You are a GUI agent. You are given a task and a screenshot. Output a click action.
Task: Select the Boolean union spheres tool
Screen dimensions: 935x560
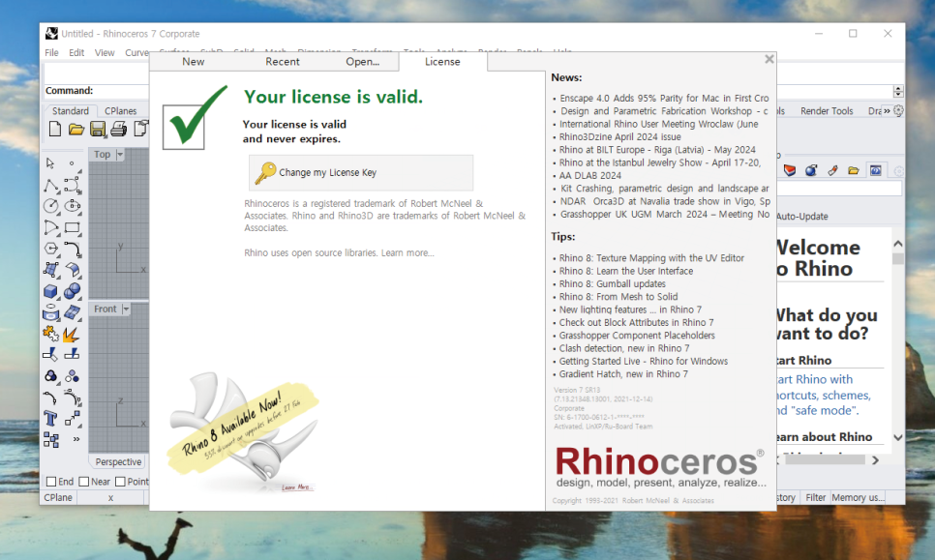(73, 291)
